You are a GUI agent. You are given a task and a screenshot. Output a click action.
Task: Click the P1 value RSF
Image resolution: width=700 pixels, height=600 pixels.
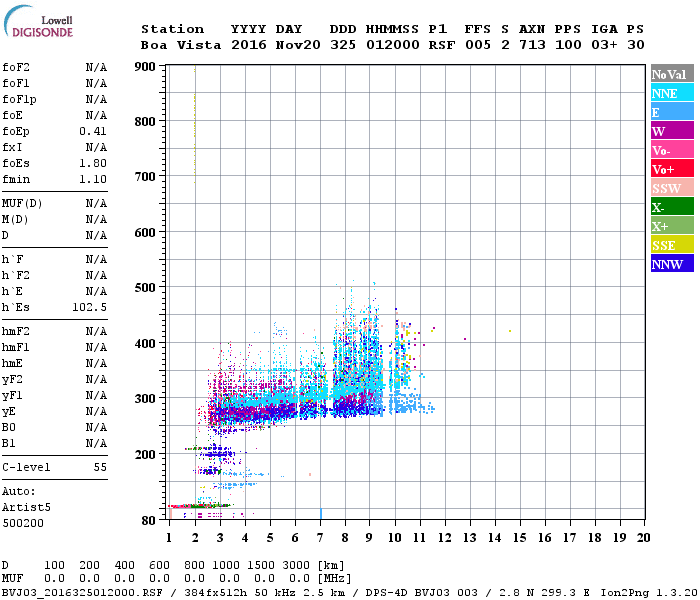[x=442, y=45]
